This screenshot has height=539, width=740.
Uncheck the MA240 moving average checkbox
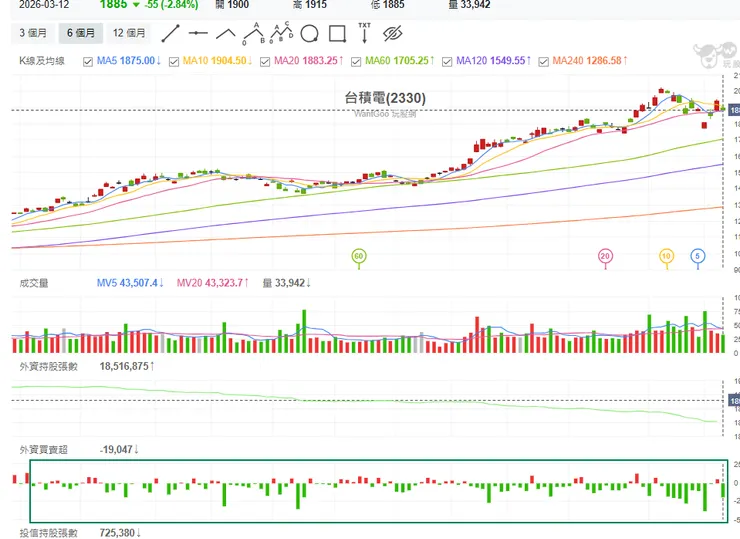coord(544,62)
